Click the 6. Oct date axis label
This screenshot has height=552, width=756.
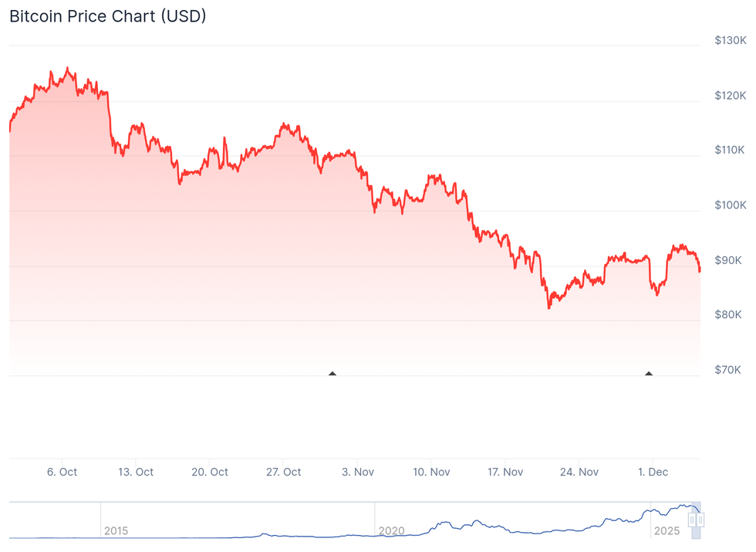(62, 472)
